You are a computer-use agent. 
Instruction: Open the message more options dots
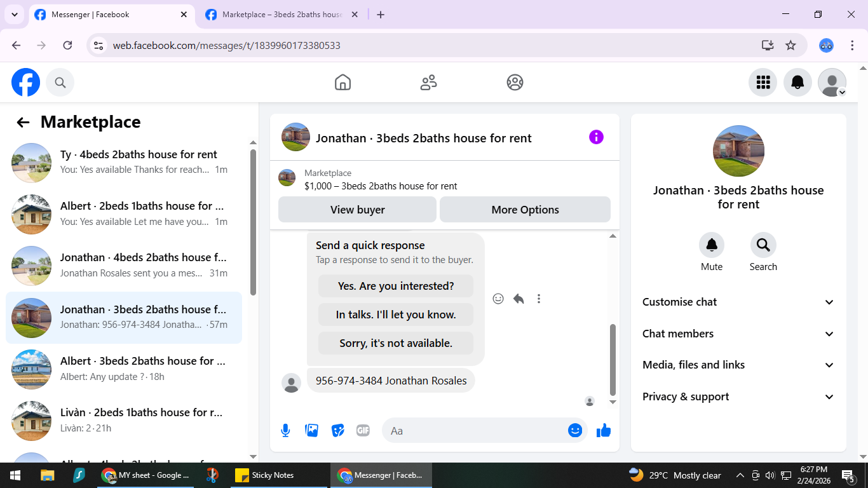[539, 299]
